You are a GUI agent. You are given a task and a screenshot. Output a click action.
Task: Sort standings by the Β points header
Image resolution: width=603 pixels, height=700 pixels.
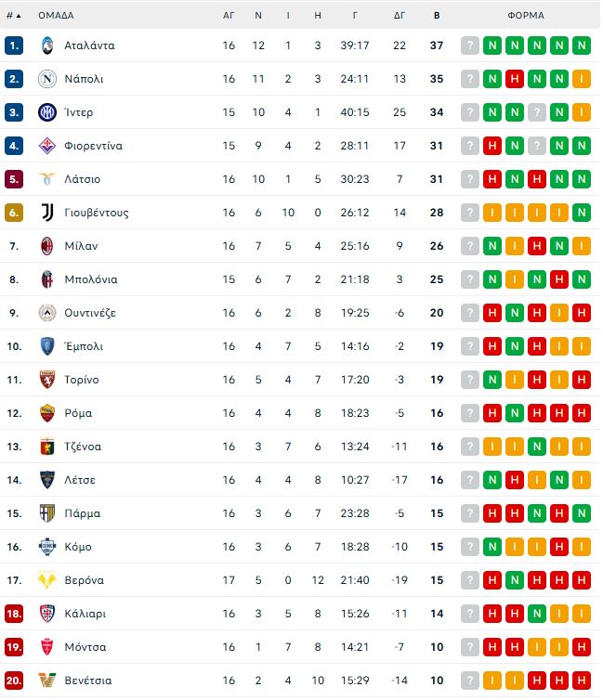click(x=437, y=16)
